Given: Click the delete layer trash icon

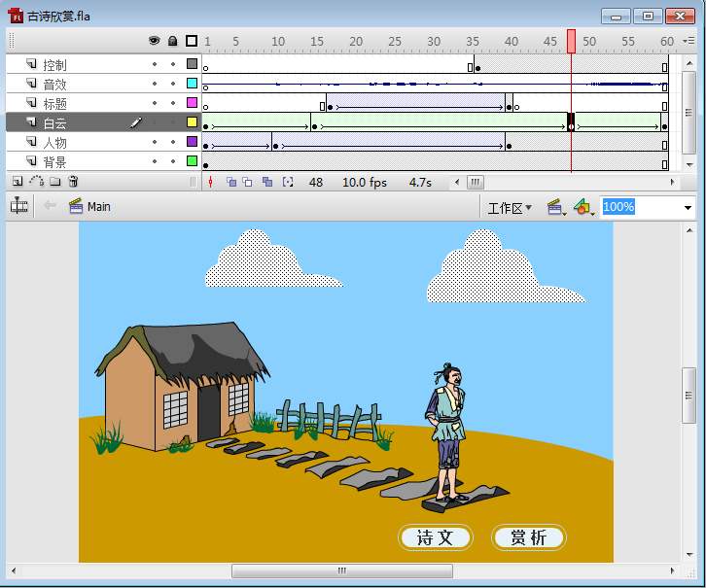Looking at the screenshot, I should [73, 182].
